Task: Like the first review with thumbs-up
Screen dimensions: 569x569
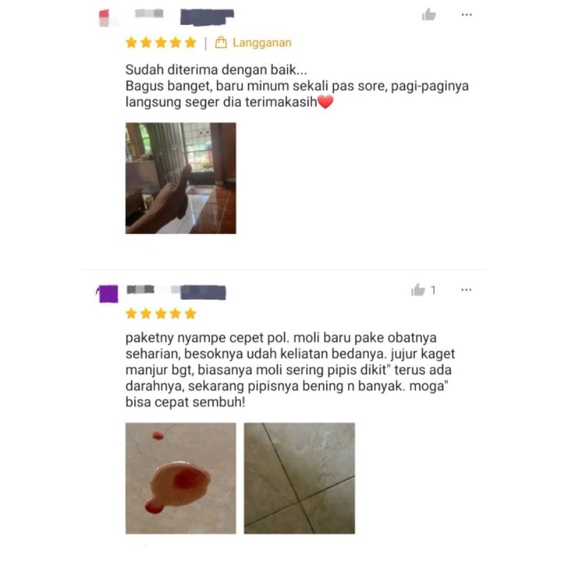Action: point(429,15)
